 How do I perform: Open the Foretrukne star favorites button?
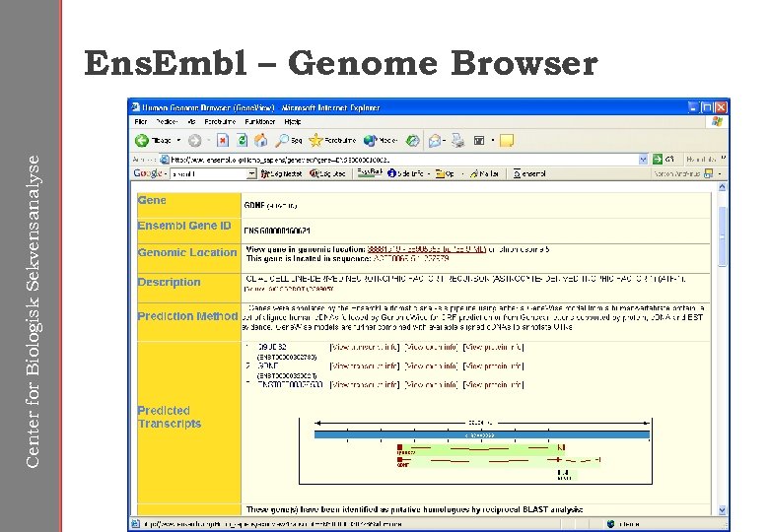click(332, 141)
